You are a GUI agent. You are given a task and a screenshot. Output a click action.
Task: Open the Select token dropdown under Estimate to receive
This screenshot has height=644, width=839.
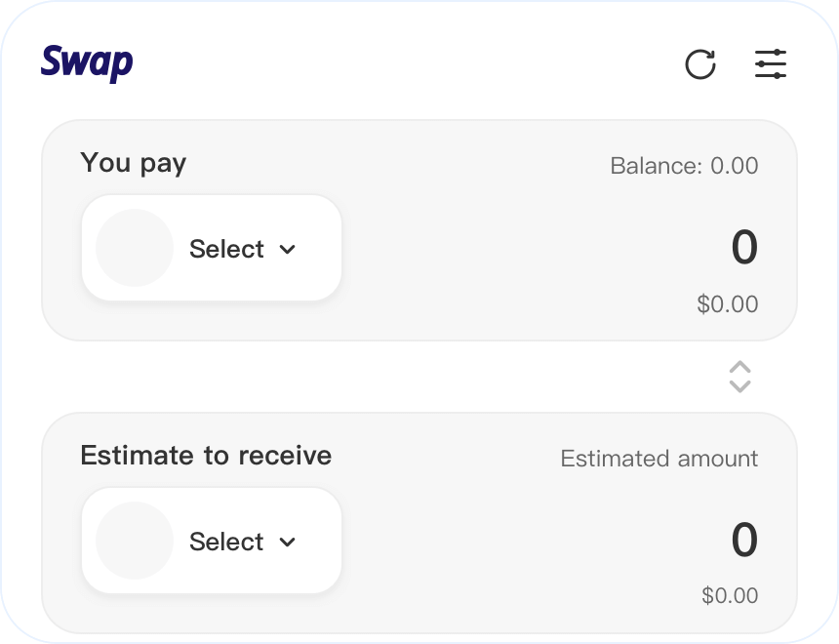[x=212, y=541]
